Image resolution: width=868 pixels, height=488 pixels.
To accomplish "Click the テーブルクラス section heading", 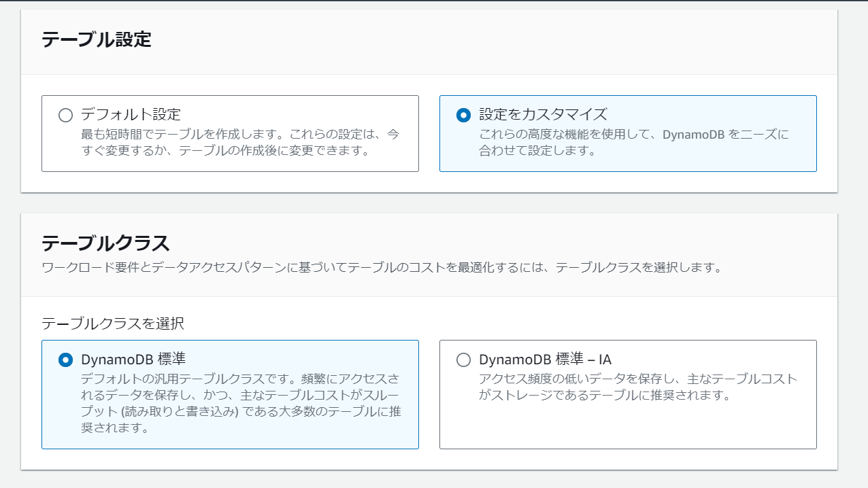I will 105,243.
